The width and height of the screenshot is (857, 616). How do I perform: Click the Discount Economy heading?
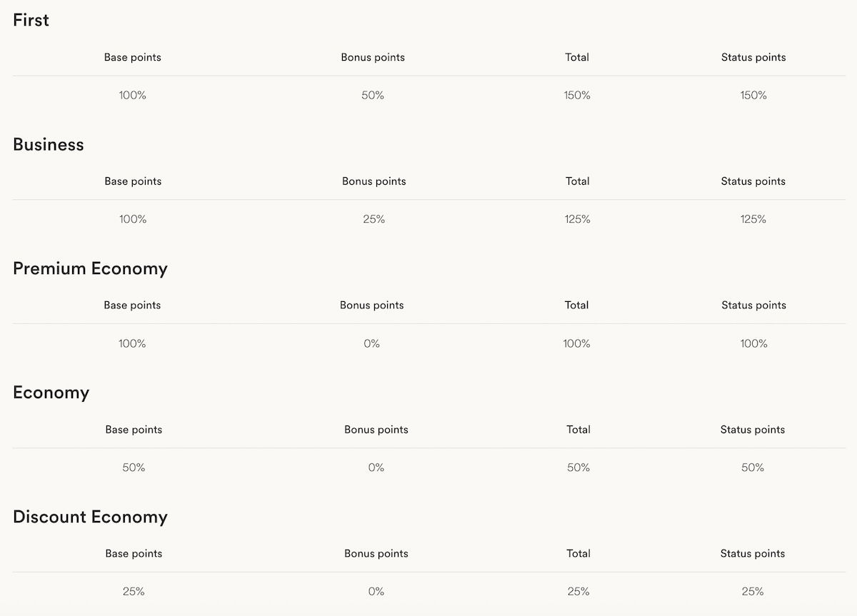(90, 517)
